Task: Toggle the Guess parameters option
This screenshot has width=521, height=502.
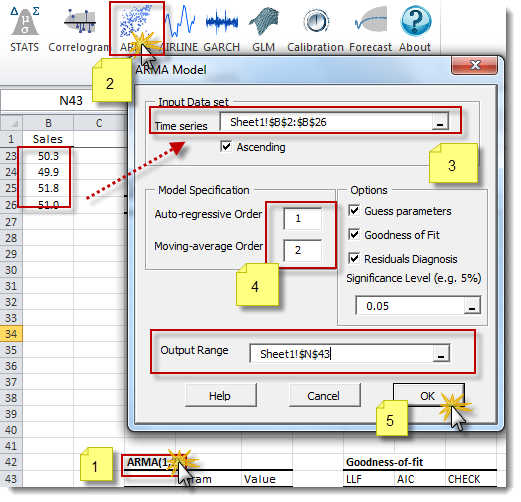Action: point(354,211)
